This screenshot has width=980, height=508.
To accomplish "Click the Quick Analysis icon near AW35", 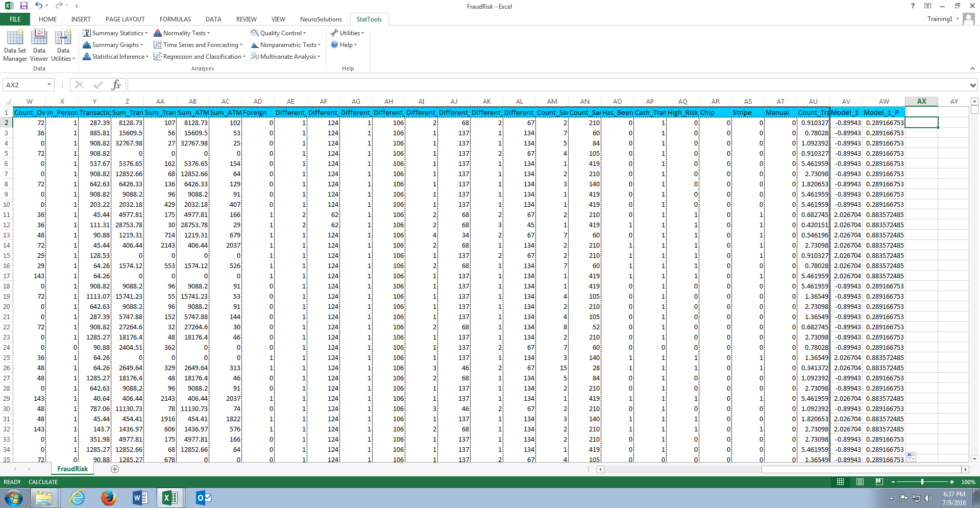I will click(911, 457).
